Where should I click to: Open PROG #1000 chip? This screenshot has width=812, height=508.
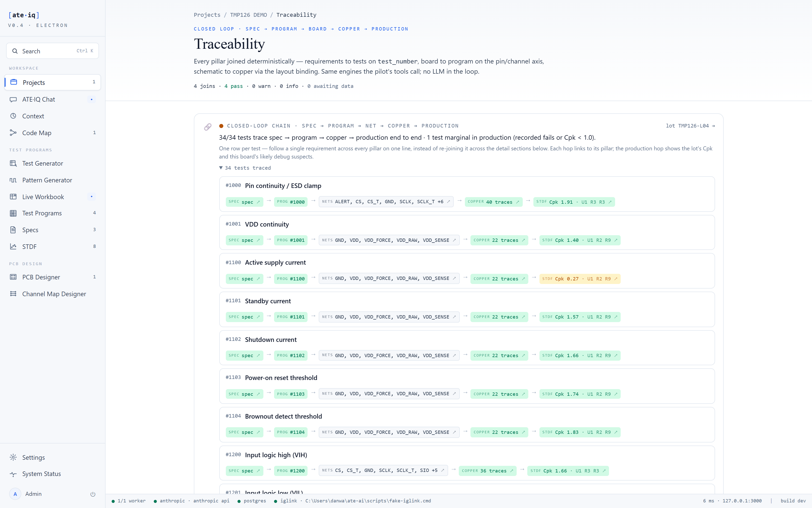(291, 202)
